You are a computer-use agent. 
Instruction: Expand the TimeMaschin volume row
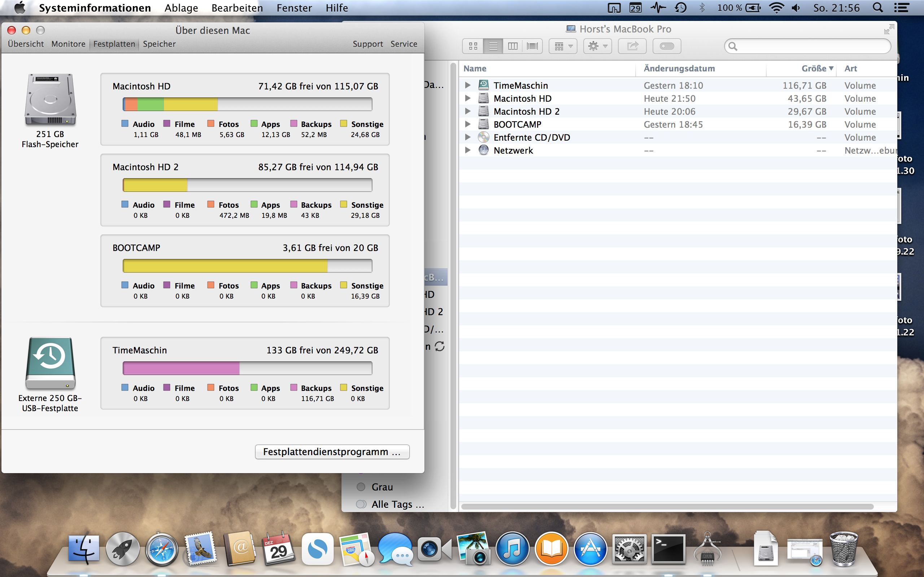pyautogui.click(x=467, y=85)
